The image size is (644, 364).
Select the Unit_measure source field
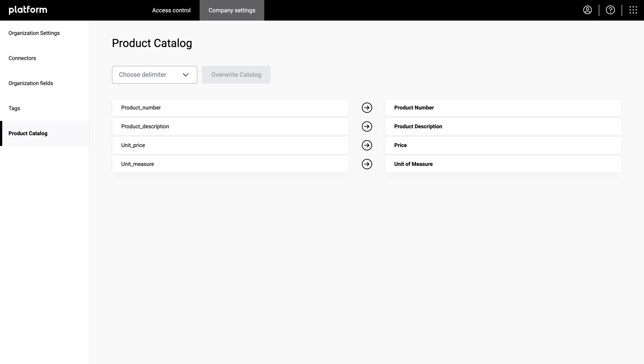click(230, 164)
